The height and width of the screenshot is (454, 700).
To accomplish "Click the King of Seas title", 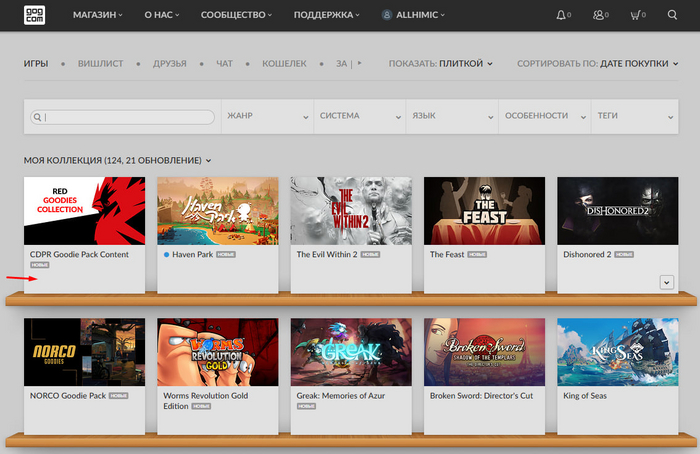I will click(585, 396).
